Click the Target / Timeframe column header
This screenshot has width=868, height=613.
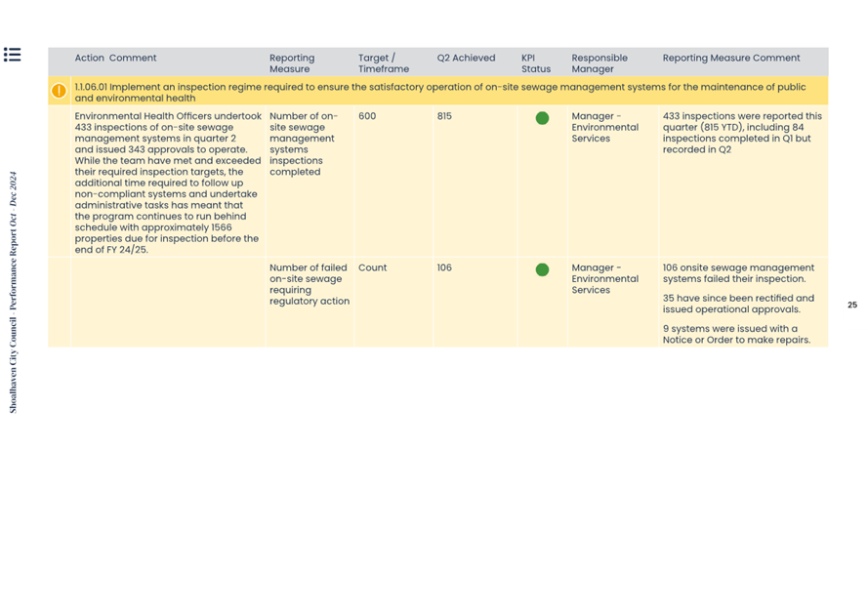click(x=383, y=63)
